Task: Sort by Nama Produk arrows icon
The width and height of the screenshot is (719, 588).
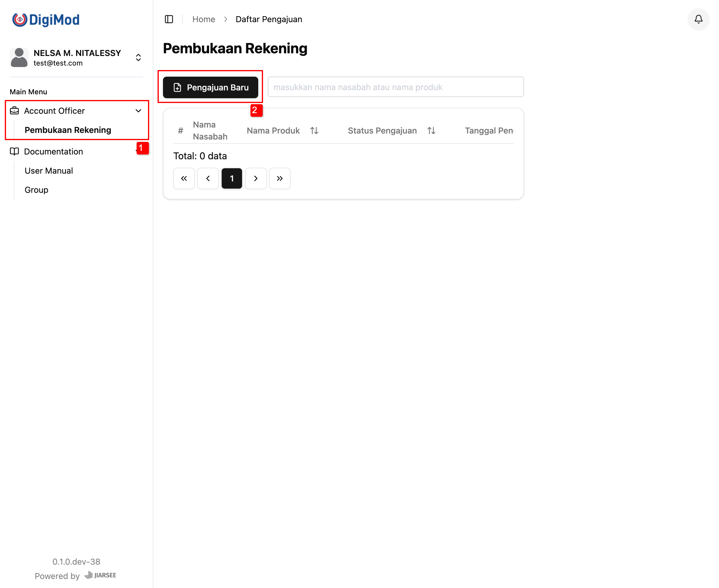Action: coord(314,131)
